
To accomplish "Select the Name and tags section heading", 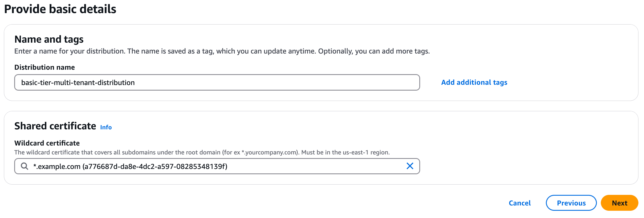I will 49,39.
